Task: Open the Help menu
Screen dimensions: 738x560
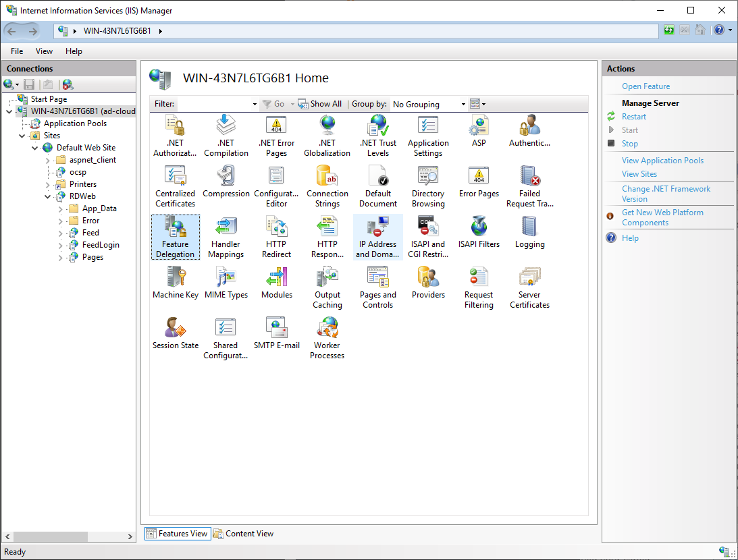Action: [74, 51]
